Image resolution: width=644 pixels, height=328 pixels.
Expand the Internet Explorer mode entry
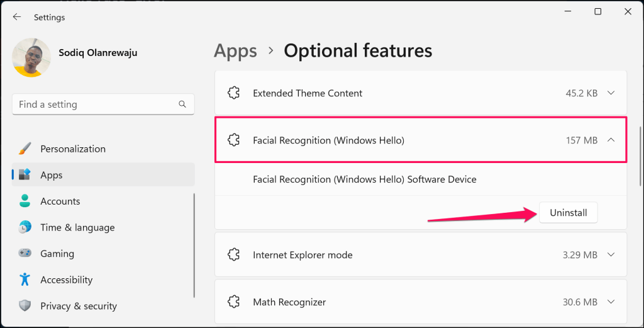point(611,255)
